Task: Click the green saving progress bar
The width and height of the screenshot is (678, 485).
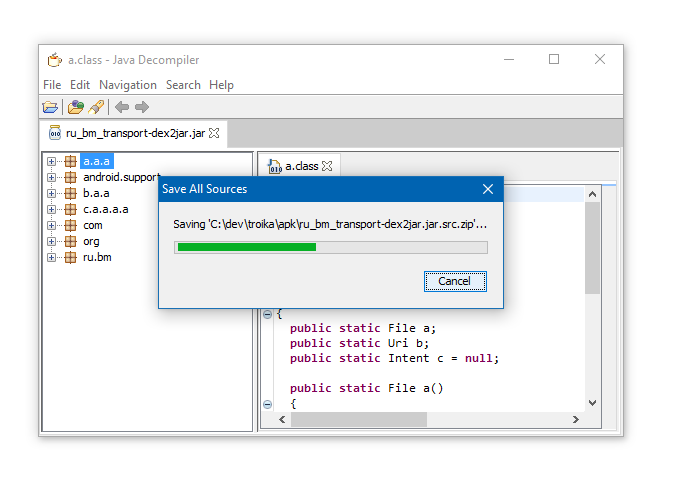Action: (247, 247)
